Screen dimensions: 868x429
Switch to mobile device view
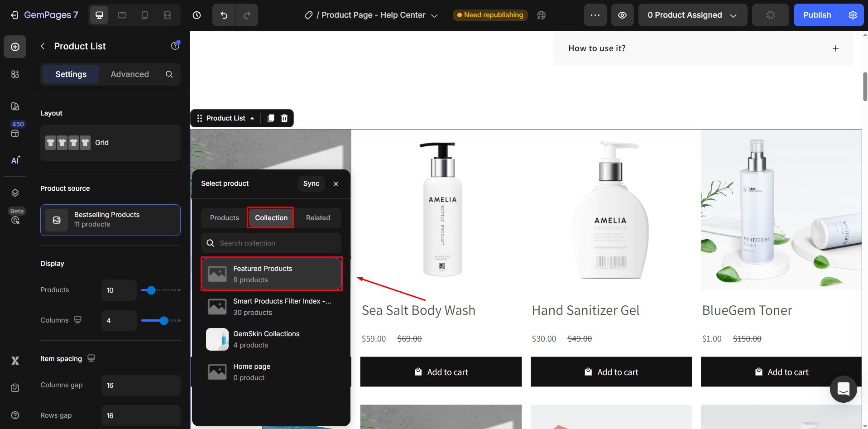click(x=144, y=15)
